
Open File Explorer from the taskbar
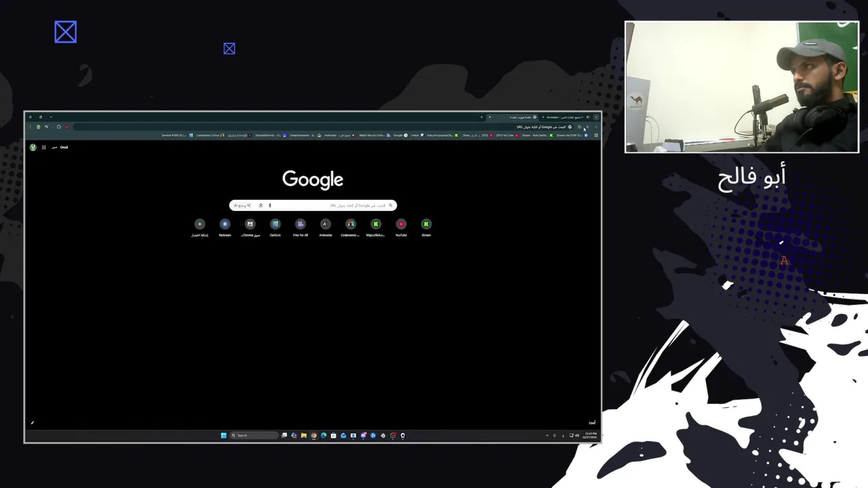point(304,435)
